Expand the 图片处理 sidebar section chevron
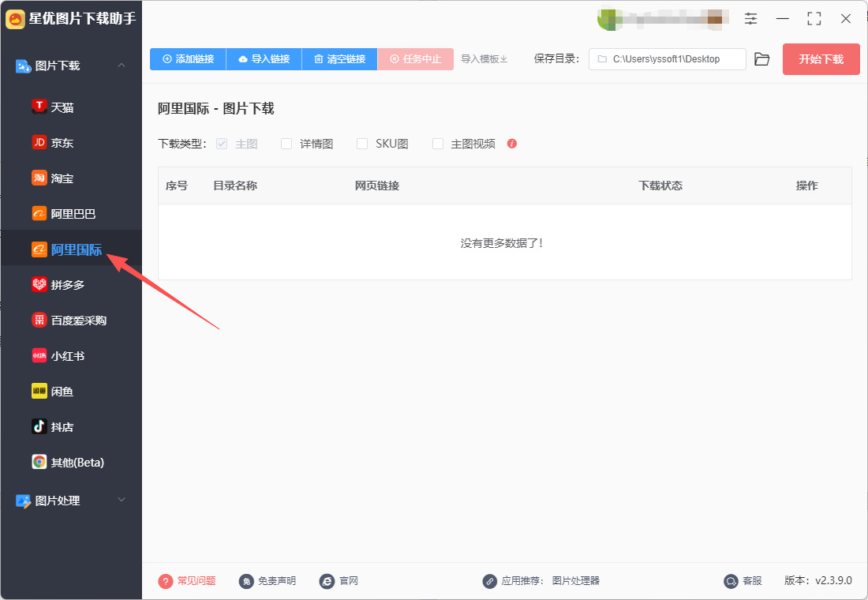The height and width of the screenshot is (600, 868). [122, 500]
